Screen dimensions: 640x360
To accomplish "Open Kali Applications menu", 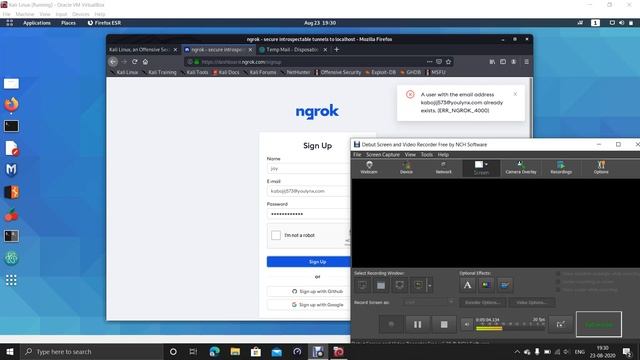I will 37,23.
